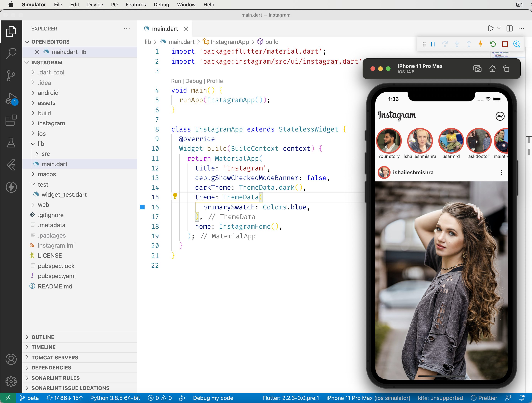Stop the debug session
The width and height of the screenshot is (532, 403).
505,44
